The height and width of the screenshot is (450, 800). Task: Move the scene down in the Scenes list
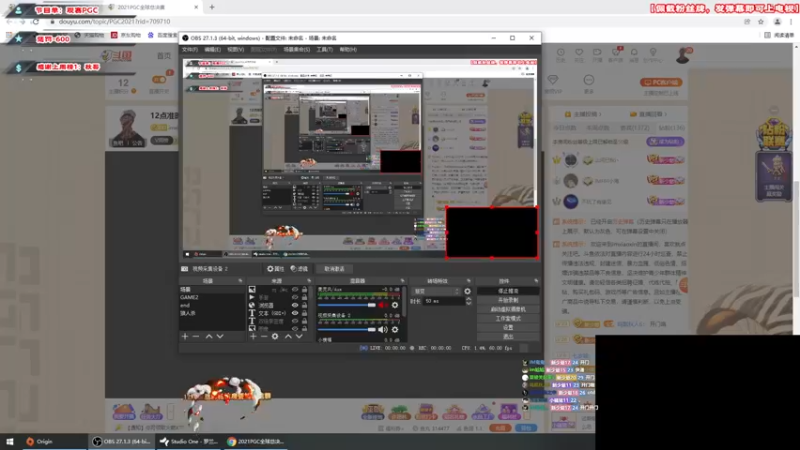click(220, 336)
